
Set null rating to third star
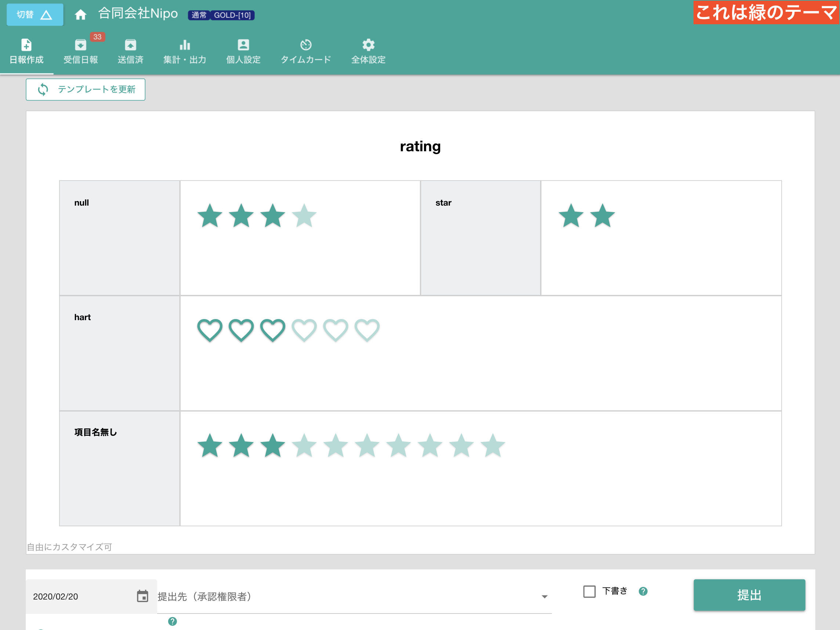(x=273, y=216)
